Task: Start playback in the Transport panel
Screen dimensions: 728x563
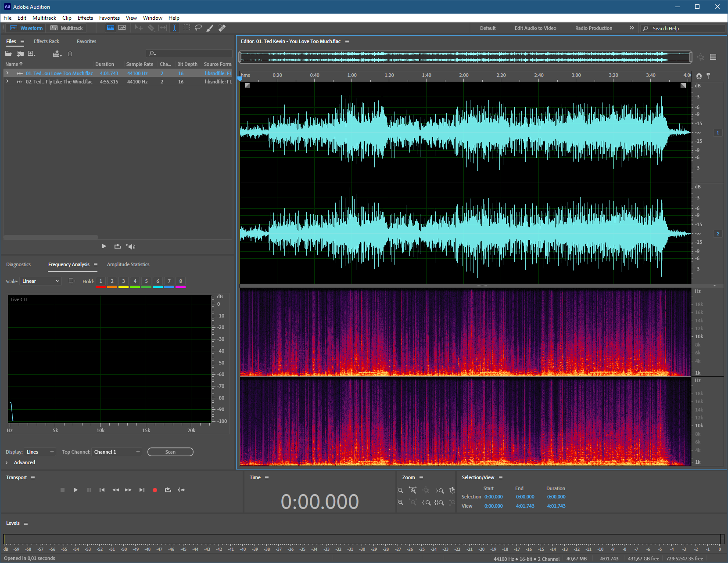Action: pos(75,490)
